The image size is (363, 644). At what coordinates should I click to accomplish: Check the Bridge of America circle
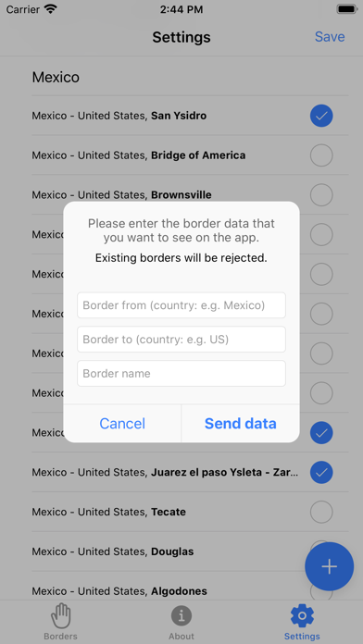click(321, 155)
